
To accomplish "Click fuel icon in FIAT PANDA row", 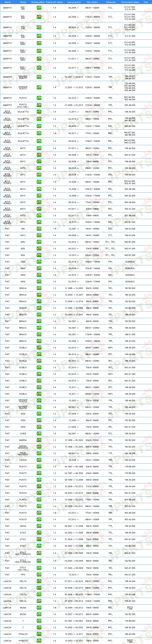I will click(x=39, y=460).
